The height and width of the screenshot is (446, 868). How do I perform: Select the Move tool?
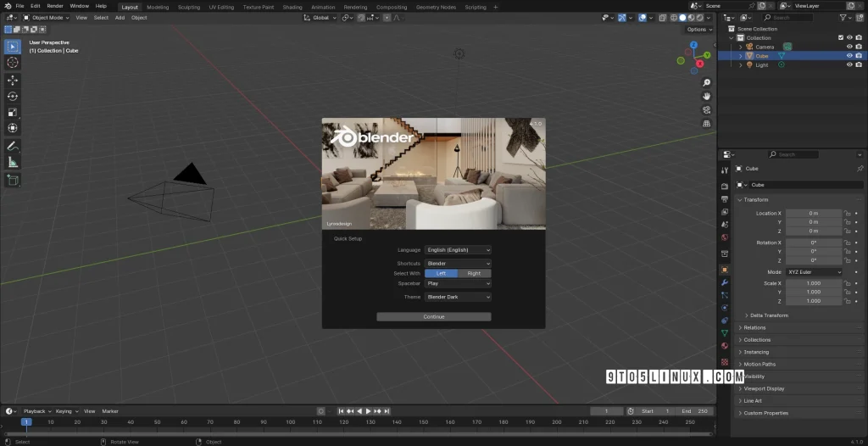(x=13, y=81)
